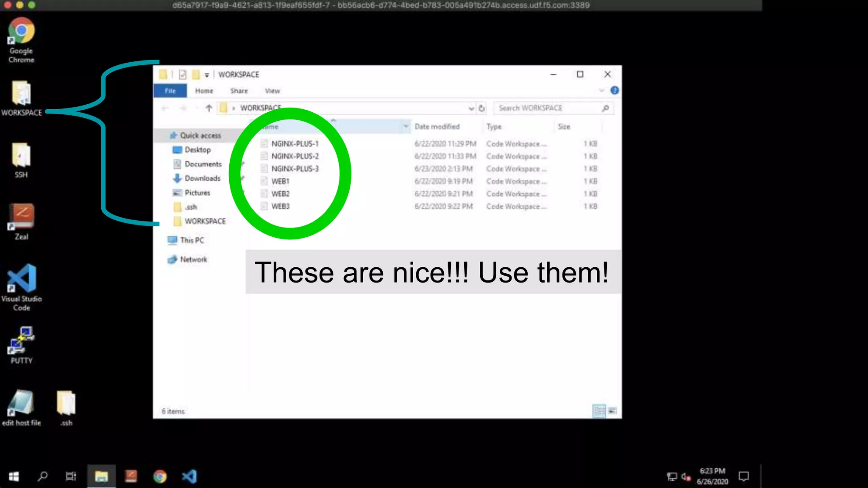Open Windows Start menu
The height and width of the screenshot is (488, 868).
point(14,477)
